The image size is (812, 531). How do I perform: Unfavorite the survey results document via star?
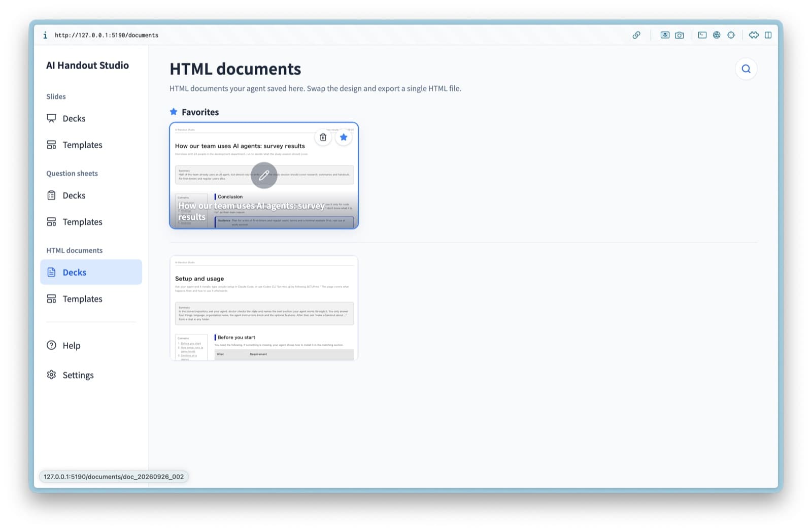pyautogui.click(x=344, y=137)
